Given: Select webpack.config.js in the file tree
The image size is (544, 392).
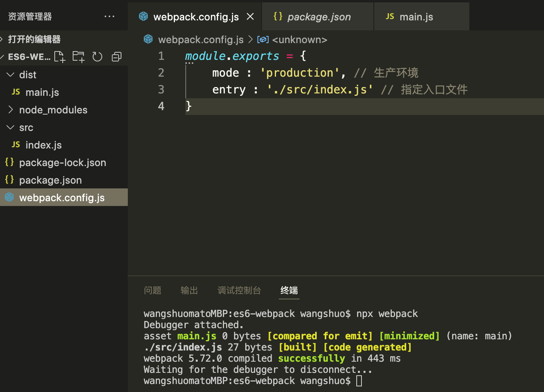Looking at the screenshot, I should click(x=64, y=197).
